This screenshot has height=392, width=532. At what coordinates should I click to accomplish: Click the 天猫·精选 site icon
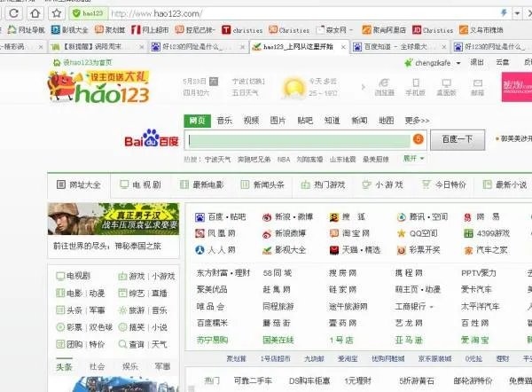pos(334,250)
